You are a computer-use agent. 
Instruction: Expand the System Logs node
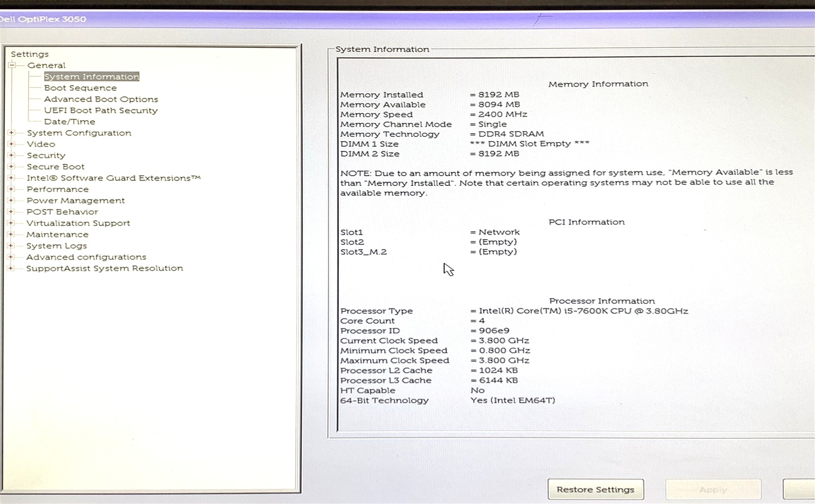(11, 246)
